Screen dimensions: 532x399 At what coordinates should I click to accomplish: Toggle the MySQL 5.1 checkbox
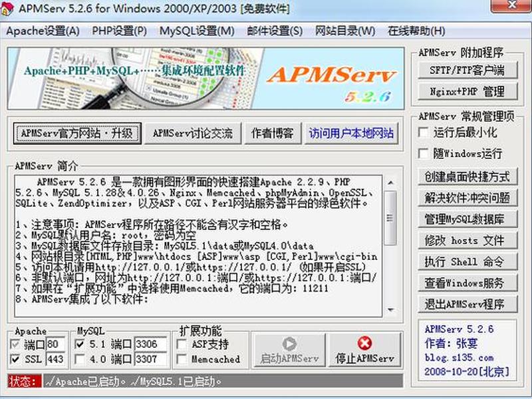pos(79,344)
